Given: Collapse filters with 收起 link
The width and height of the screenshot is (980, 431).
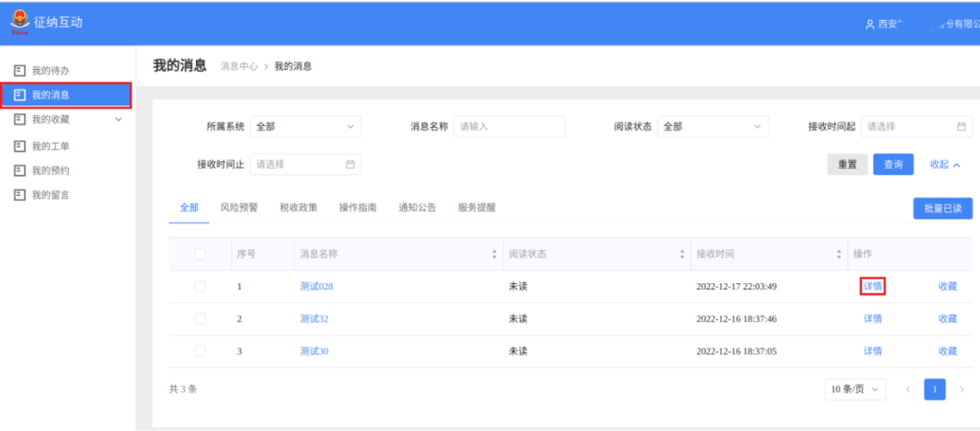Looking at the screenshot, I should point(945,164).
